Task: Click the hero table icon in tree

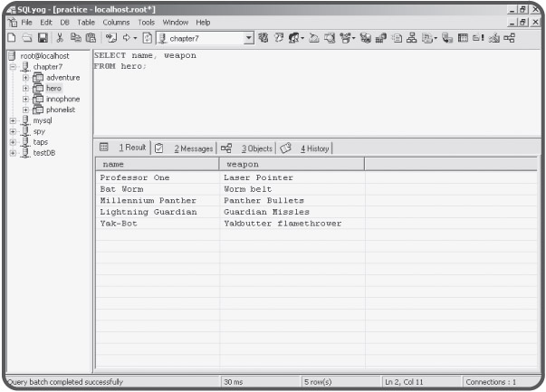Action: click(x=38, y=88)
